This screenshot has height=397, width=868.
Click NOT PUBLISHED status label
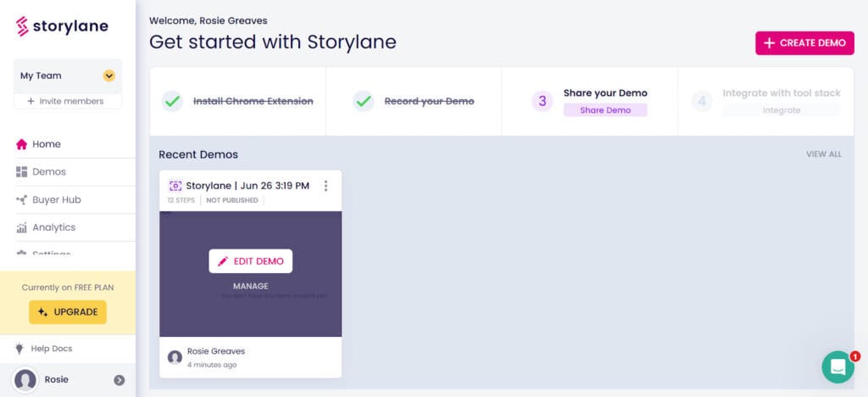point(232,200)
